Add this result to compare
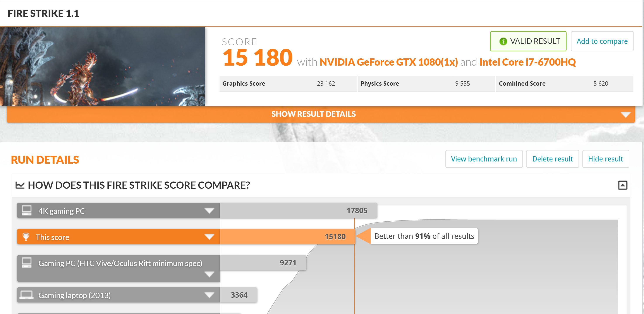 tap(602, 41)
